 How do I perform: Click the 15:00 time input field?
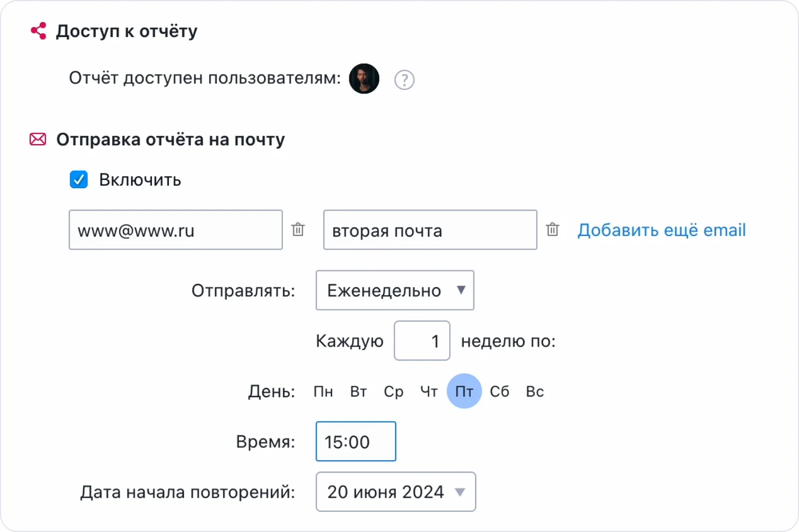tap(356, 442)
